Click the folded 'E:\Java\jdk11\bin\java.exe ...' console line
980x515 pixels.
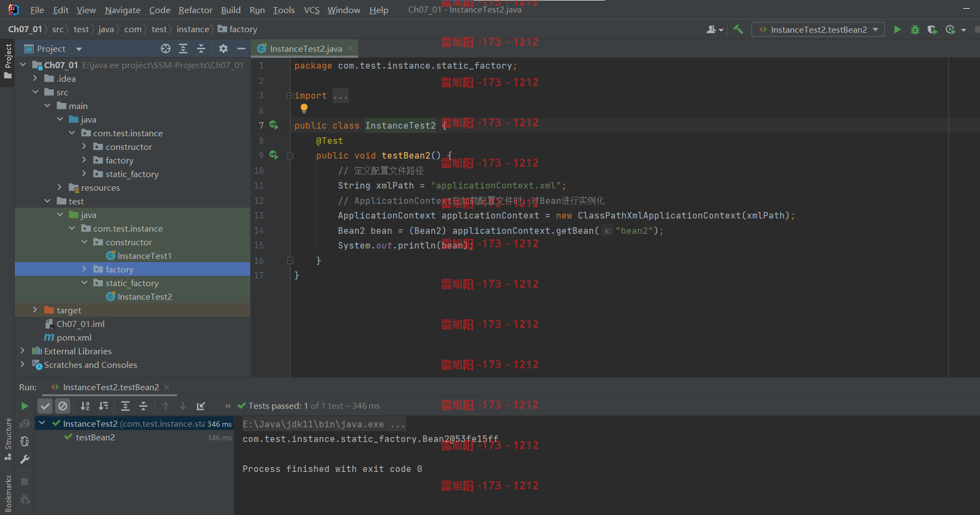(324, 424)
